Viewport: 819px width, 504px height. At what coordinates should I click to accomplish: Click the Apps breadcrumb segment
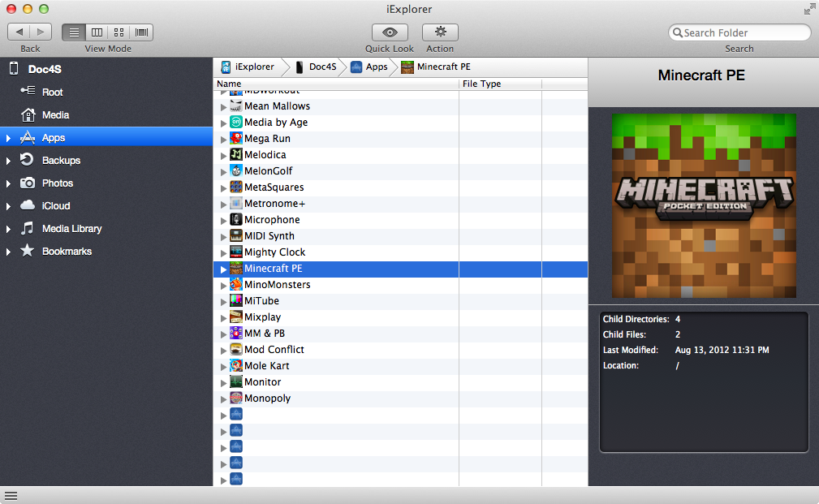pos(369,67)
